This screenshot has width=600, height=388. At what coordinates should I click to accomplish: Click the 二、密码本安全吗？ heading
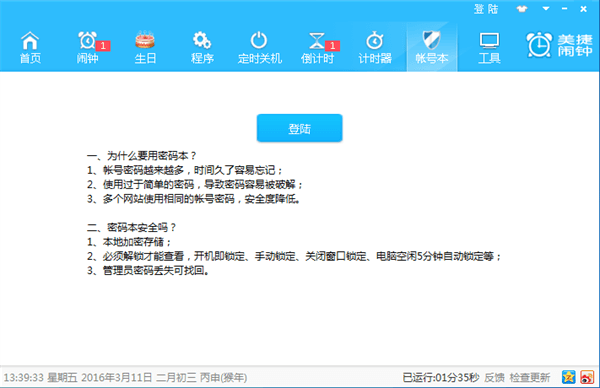point(132,228)
